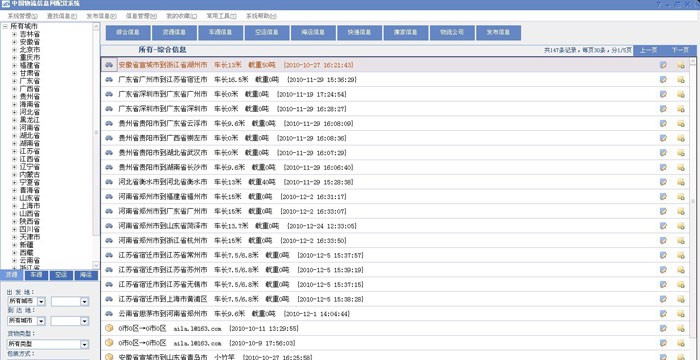Click favorite icon for 云南省思茅市到河南省郑州市 row
This screenshot has height=360, width=700.
(681, 314)
